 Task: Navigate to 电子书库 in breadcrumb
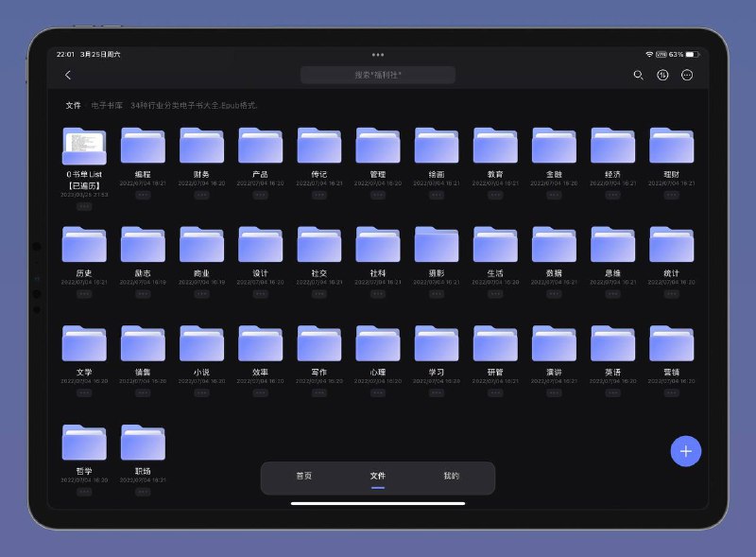[x=107, y=105]
